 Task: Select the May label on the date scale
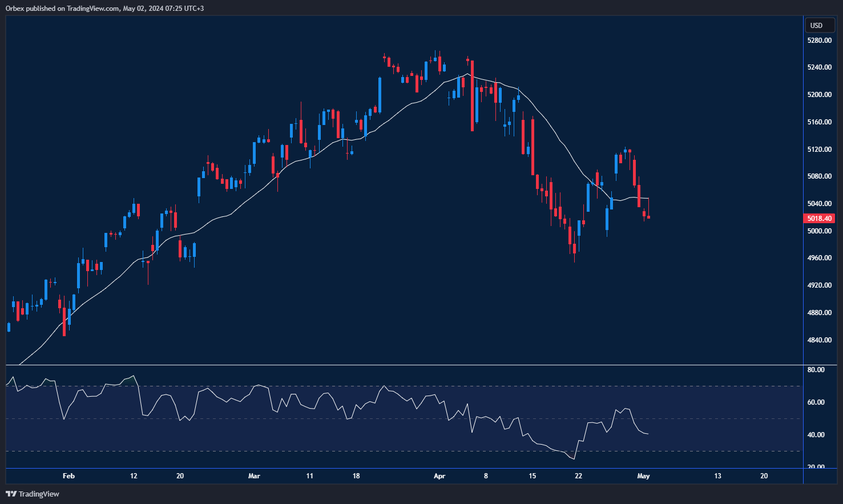click(644, 475)
